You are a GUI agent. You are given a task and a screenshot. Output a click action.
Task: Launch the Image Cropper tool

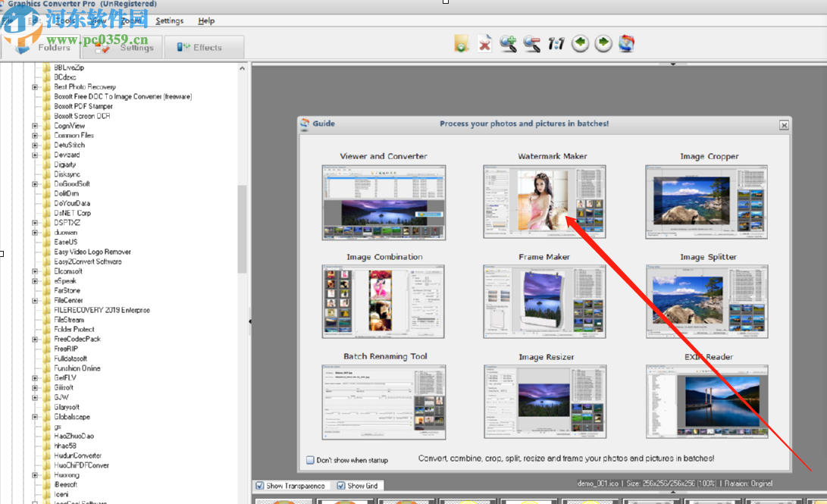706,202
